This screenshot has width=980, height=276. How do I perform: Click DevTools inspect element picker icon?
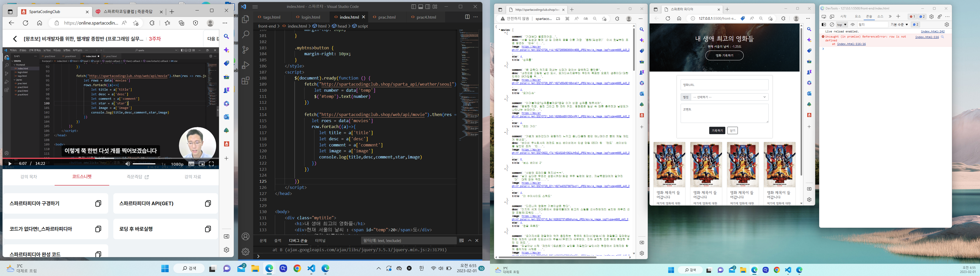tap(824, 17)
